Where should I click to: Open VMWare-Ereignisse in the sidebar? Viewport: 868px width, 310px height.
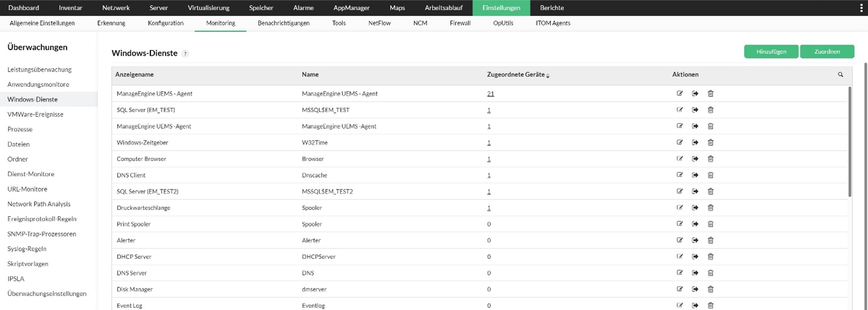pos(35,114)
